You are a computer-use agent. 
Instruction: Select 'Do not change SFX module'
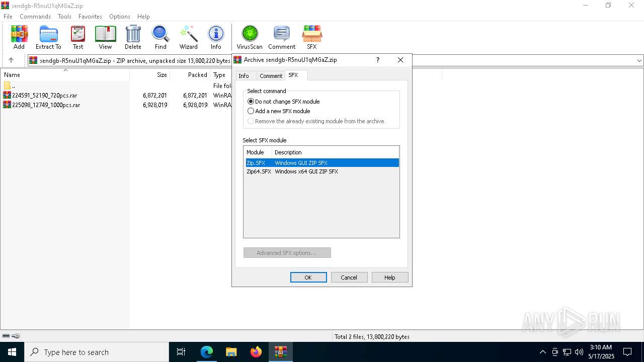[x=284, y=102]
